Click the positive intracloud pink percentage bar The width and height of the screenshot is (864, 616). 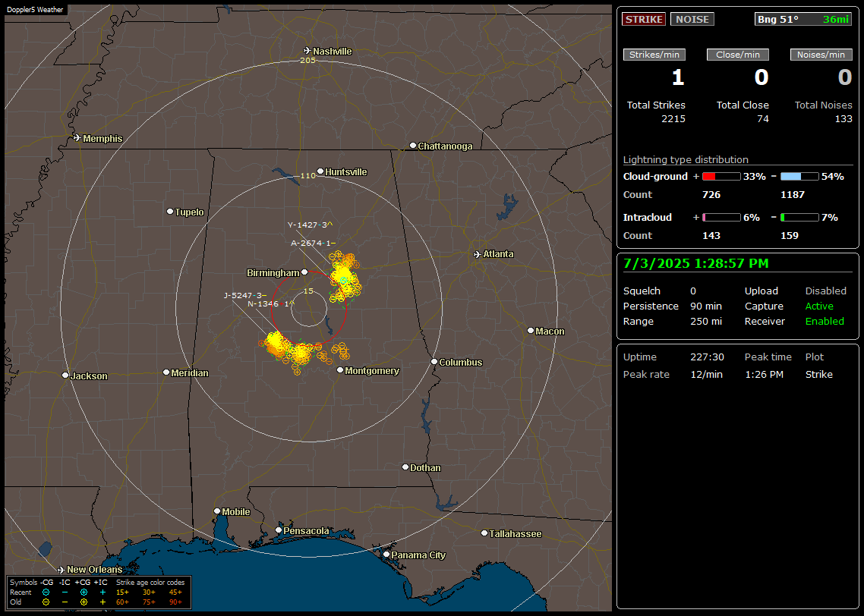(721, 218)
